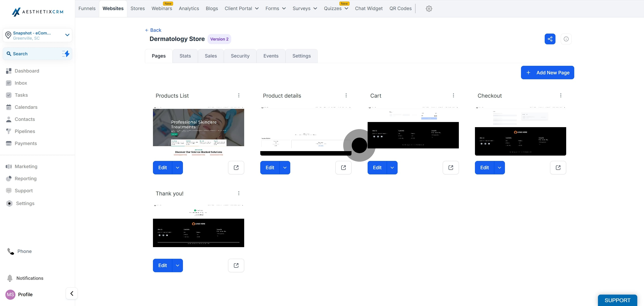Viewport: 644px width, 306px height.
Task: Click the quick actions lightning icon
Action: pyautogui.click(x=66, y=53)
